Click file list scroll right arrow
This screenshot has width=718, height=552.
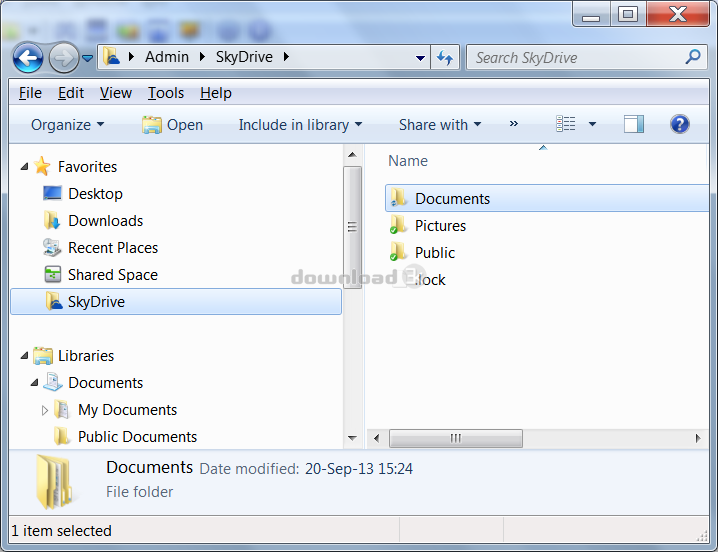pyautogui.click(x=698, y=438)
